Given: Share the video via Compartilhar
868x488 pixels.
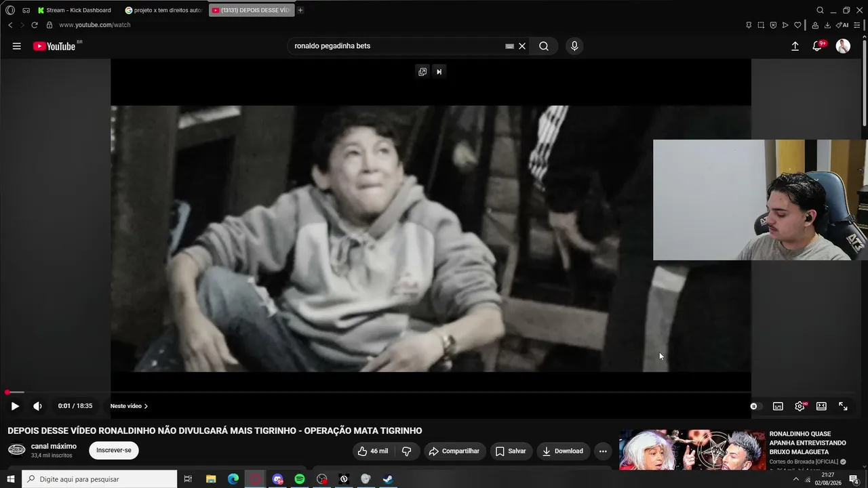Looking at the screenshot, I should pyautogui.click(x=454, y=451).
